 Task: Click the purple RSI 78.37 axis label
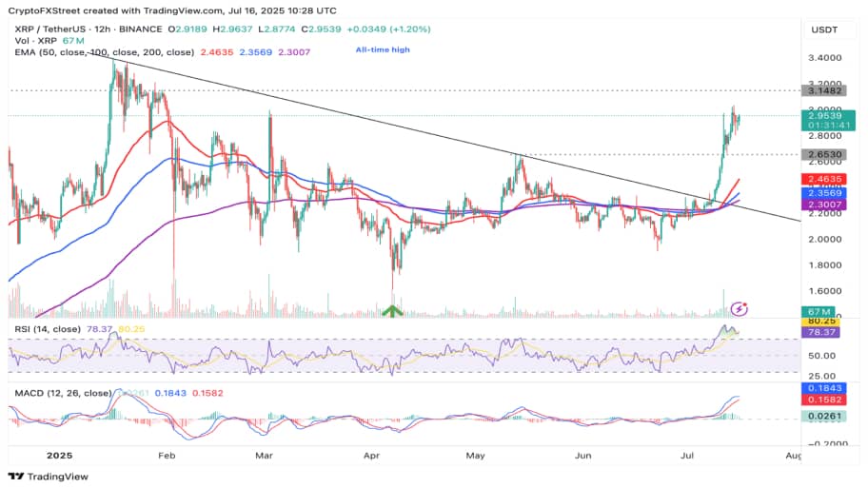[x=821, y=333]
